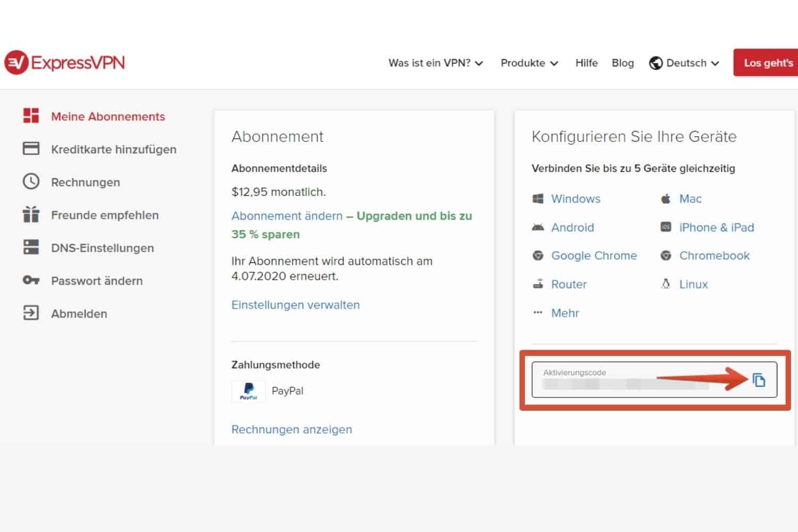Image resolution: width=798 pixels, height=532 pixels.
Task: Go to the Blog page
Action: coord(622,63)
